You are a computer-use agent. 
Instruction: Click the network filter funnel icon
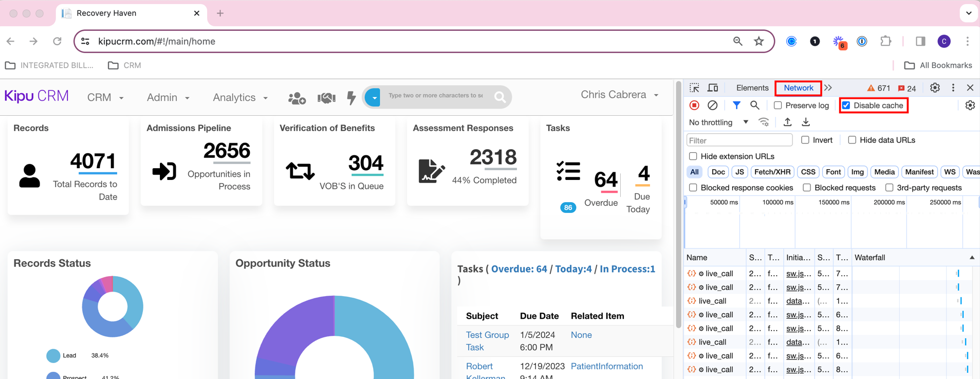pos(736,105)
